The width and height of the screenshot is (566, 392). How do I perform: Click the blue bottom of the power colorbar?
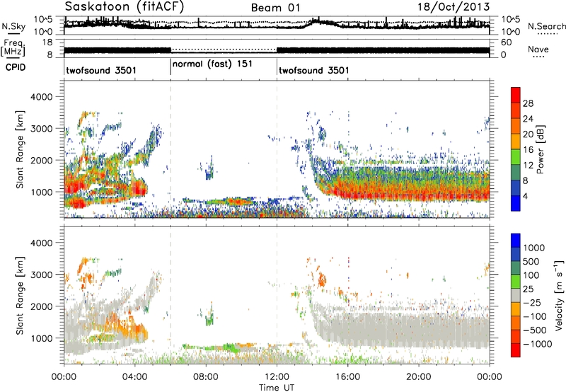(x=516, y=204)
